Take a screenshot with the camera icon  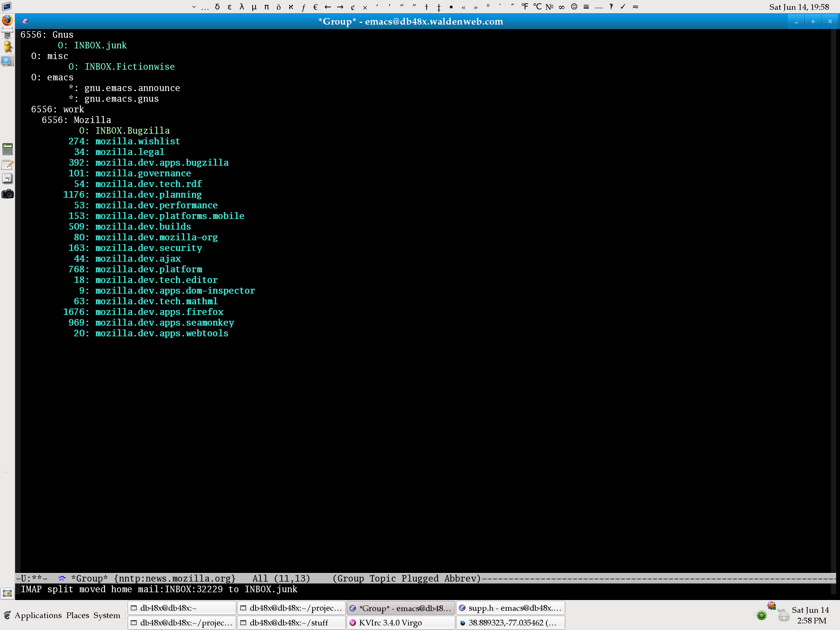[7, 194]
